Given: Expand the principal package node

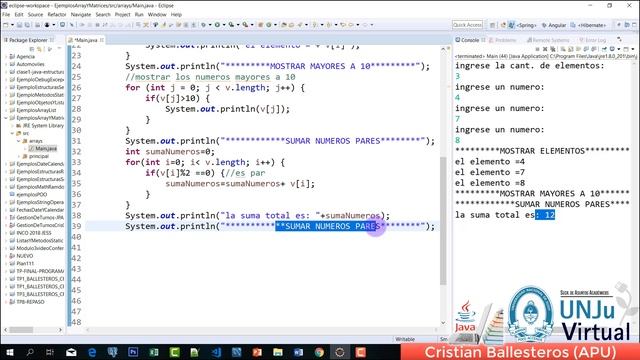Looking at the screenshot, I should pyautogui.click(x=18, y=156).
